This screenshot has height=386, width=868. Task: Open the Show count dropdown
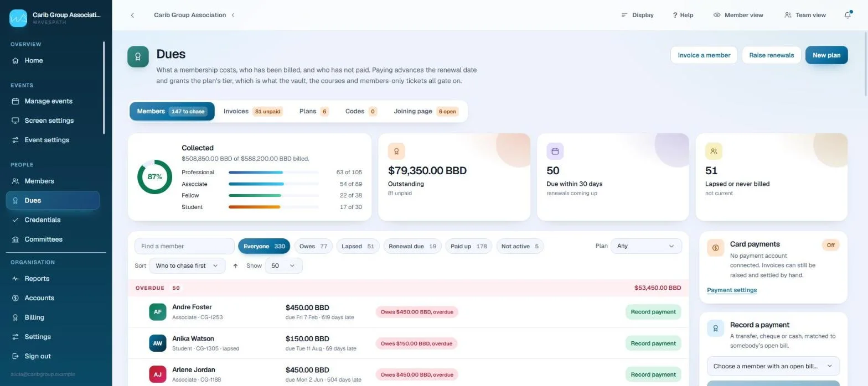click(283, 265)
